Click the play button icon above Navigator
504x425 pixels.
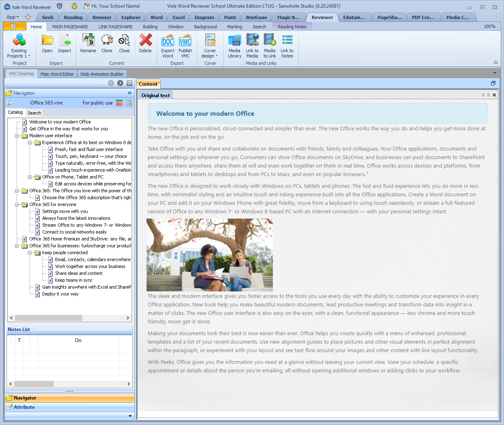click(130, 83)
